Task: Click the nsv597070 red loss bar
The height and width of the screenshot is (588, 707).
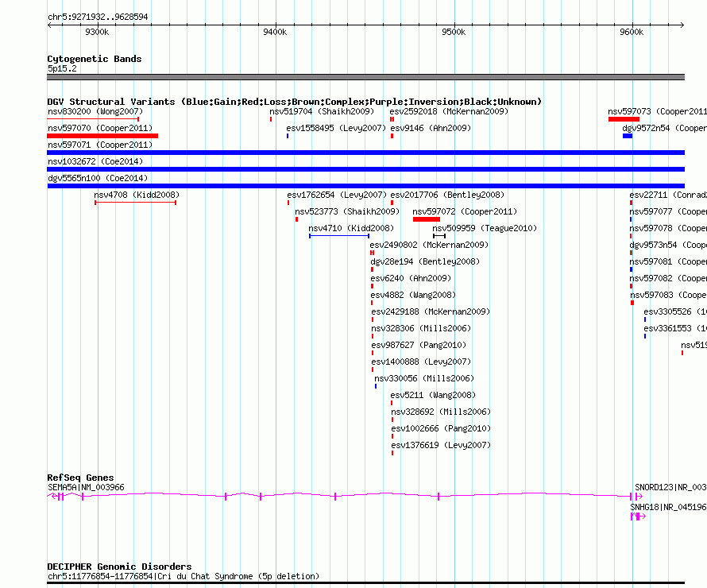Action: pos(102,136)
